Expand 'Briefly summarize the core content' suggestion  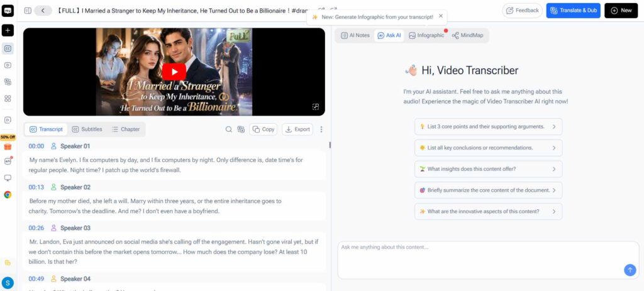point(488,190)
